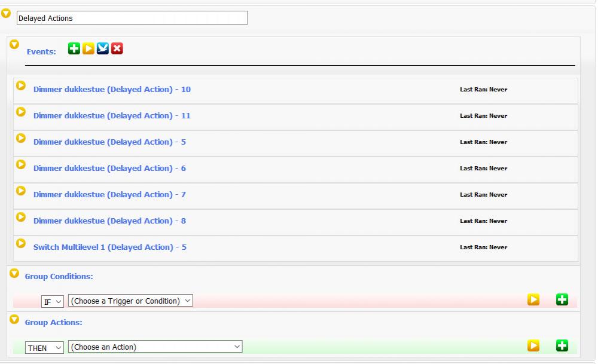Screen dimensions: 598x364
Task: Open the Choose a Trigger or Condition dropdown
Action: coord(131,301)
